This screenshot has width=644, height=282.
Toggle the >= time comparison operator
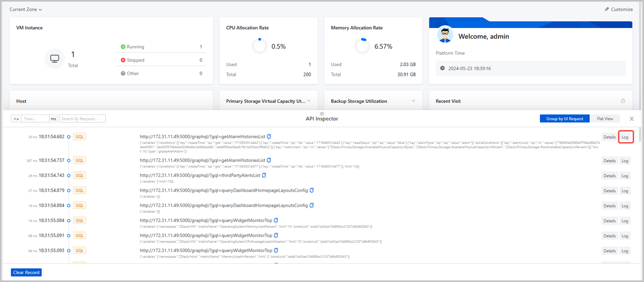[x=16, y=119]
